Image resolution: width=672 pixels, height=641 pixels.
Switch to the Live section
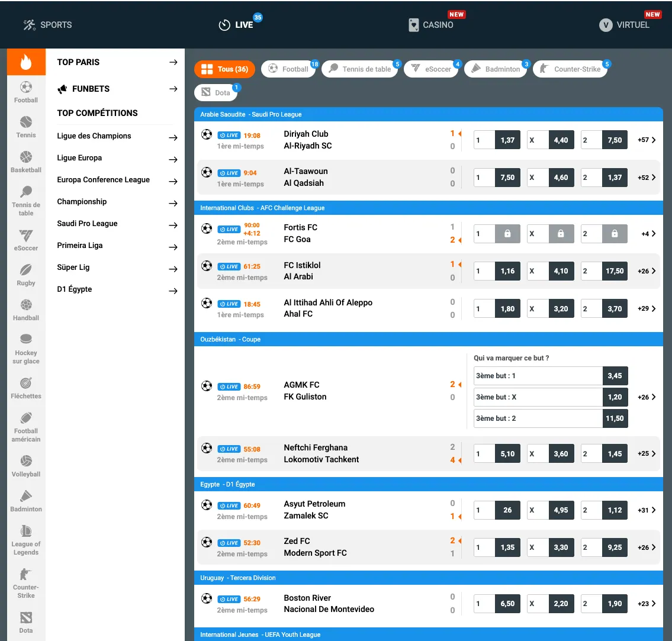(x=236, y=25)
